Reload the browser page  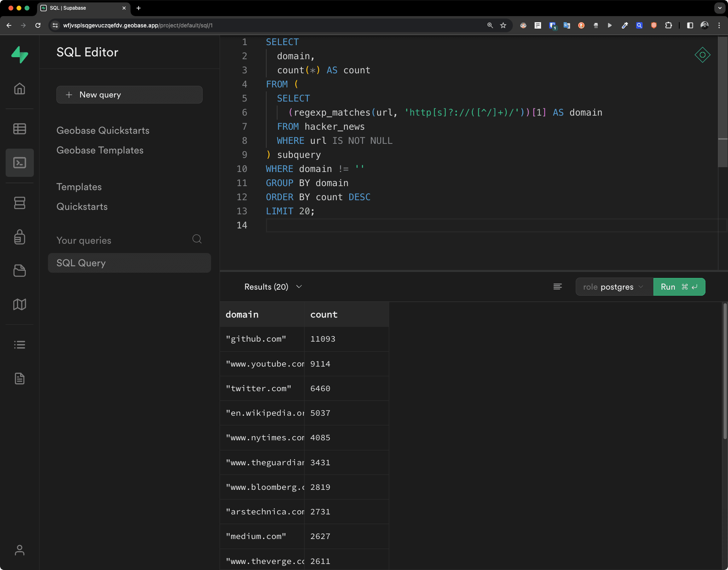38,25
